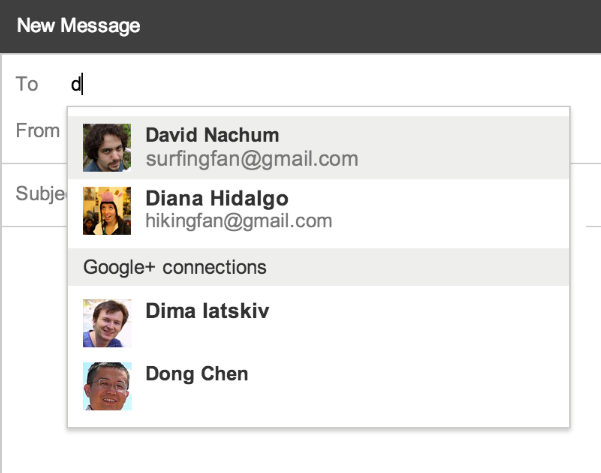Screen dimensions: 601x473
Task: Choose Dima Iatskiv from Google+ connections
Action: coord(319,323)
